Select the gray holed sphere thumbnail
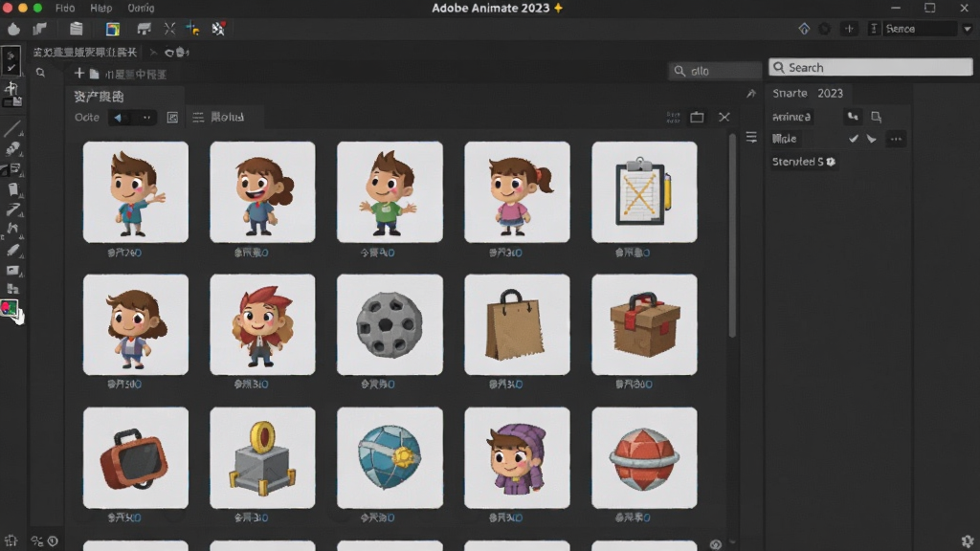 390,325
